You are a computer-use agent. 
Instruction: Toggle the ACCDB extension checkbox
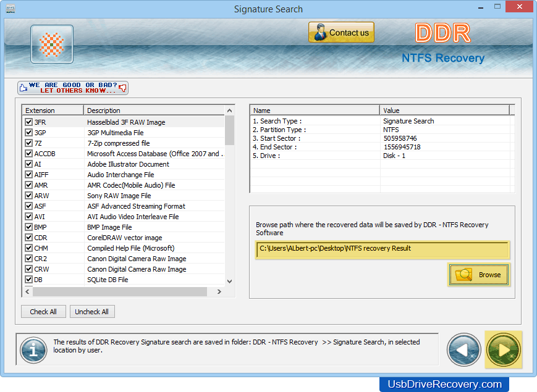29,154
